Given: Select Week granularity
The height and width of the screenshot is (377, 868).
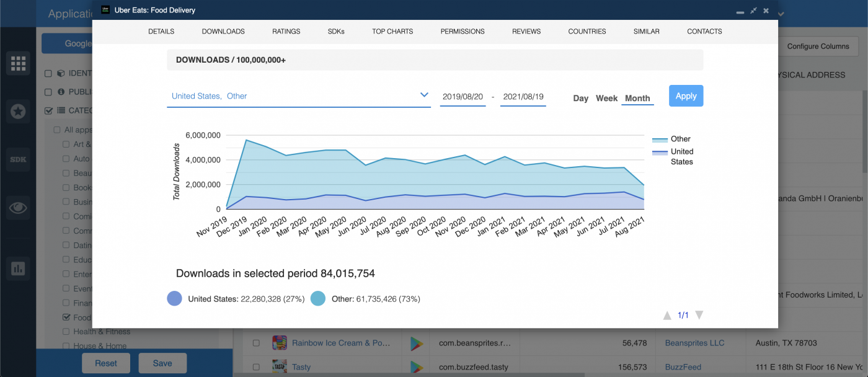Looking at the screenshot, I should tap(607, 98).
